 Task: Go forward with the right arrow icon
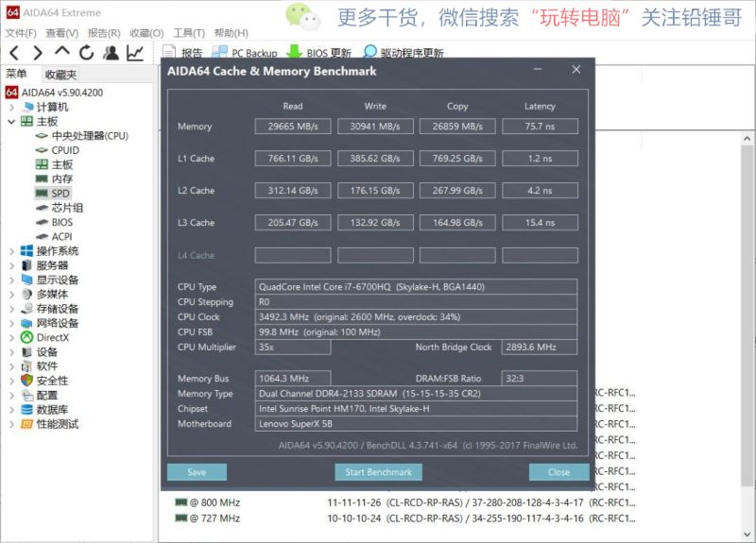38,53
